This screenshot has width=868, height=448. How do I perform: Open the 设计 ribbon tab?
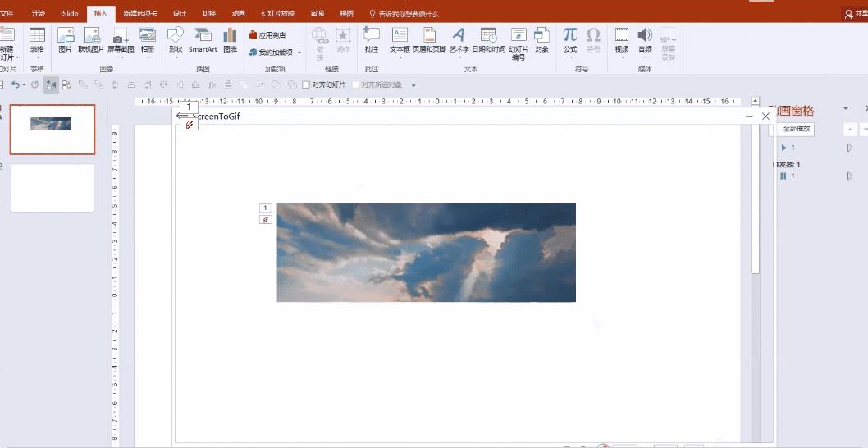tap(180, 14)
